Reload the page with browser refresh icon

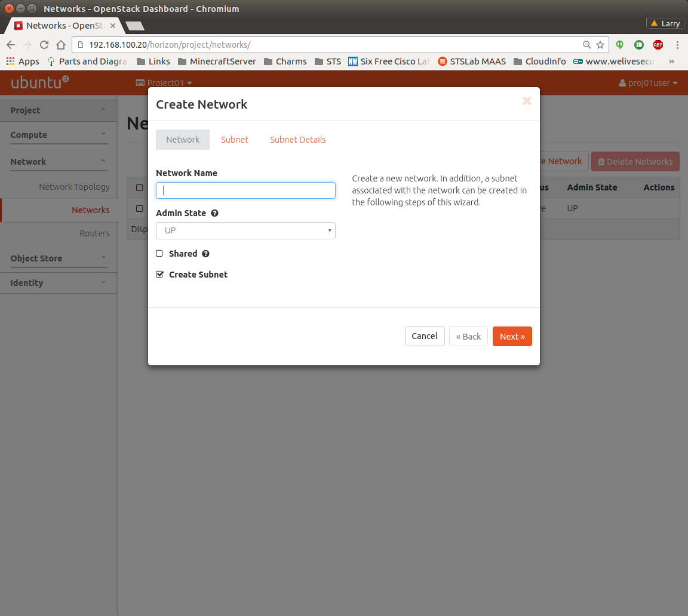pos(44,45)
